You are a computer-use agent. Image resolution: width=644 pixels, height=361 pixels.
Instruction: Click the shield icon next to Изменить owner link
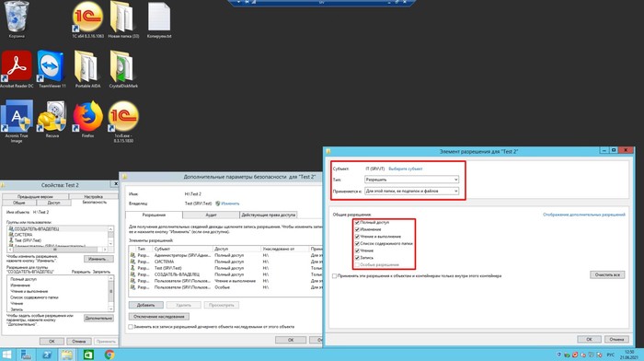pyautogui.click(x=218, y=204)
